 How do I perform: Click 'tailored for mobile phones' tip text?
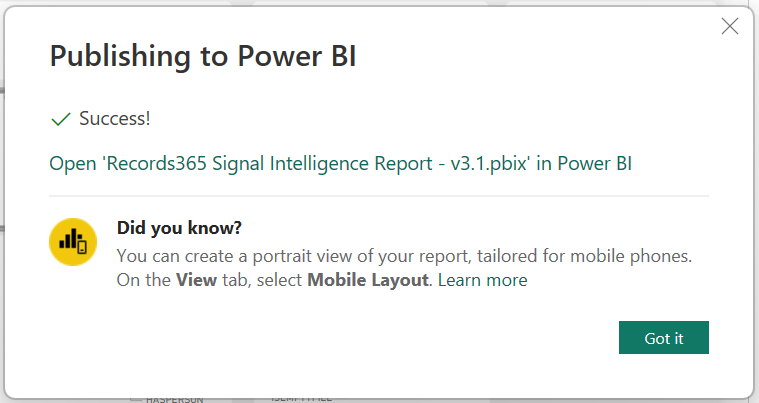pyautogui.click(x=584, y=255)
